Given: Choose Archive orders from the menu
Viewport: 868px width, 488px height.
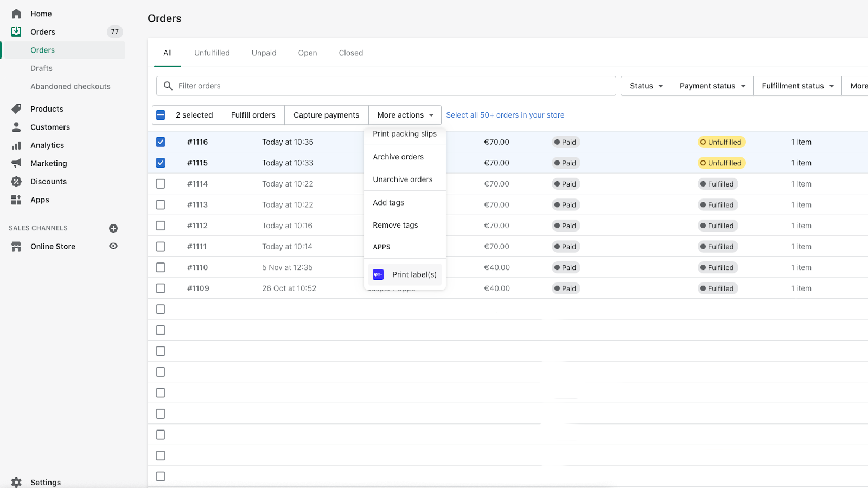Looking at the screenshot, I should (398, 157).
